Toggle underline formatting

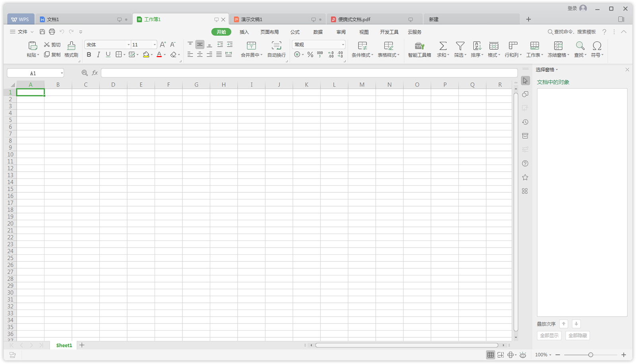point(108,55)
